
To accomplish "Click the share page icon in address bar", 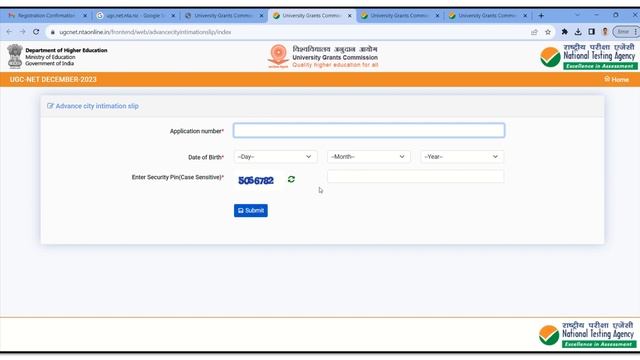I will tap(534, 32).
